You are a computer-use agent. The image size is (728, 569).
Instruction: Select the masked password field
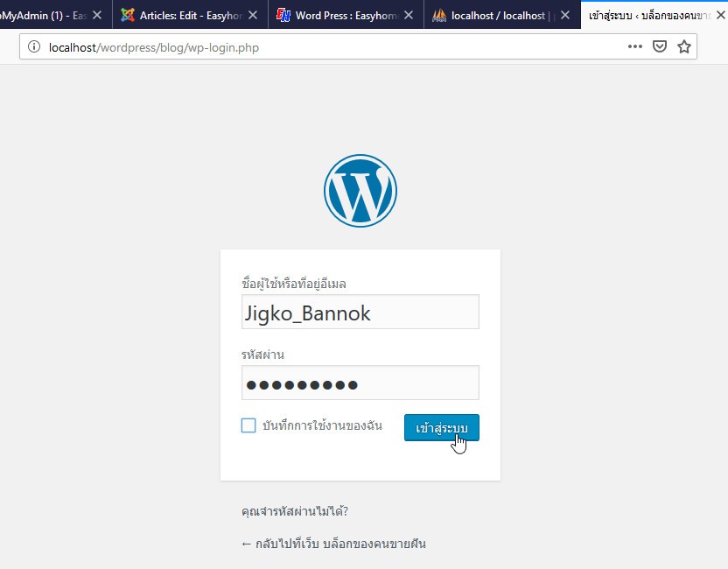coord(360,383)
